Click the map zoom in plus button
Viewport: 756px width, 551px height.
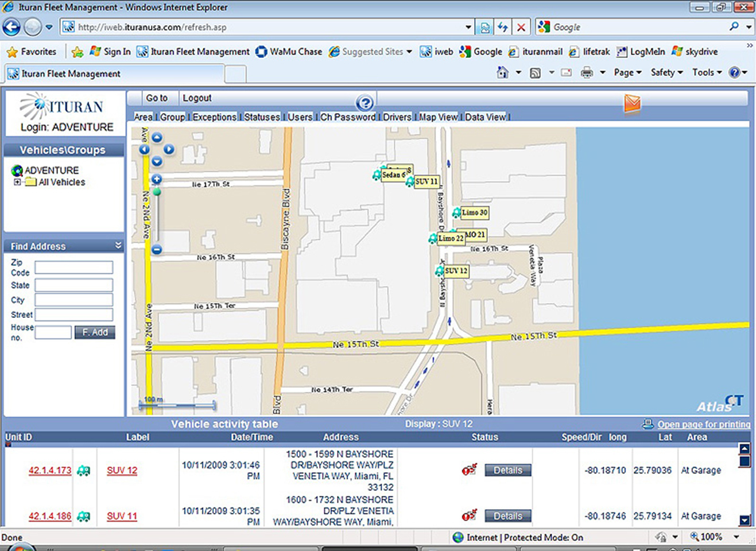(157, 180)
